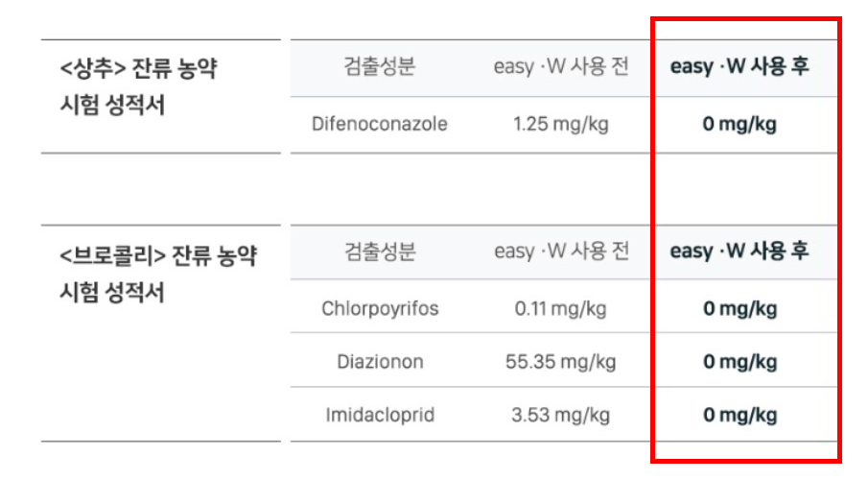Click the 상추 잔류 농약 시험 성적서 heading
This screenshot has height=480, width=868.
tap(138, 86)
